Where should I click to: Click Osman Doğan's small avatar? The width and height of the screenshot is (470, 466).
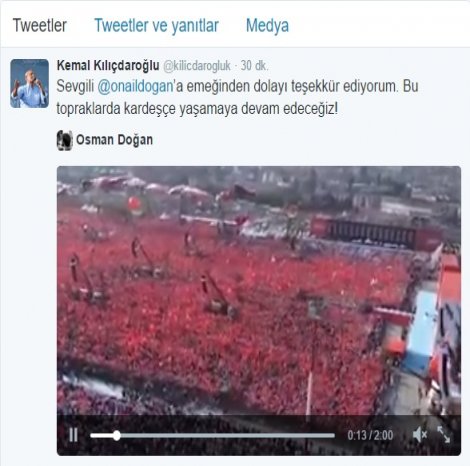[x=64, y=140]
